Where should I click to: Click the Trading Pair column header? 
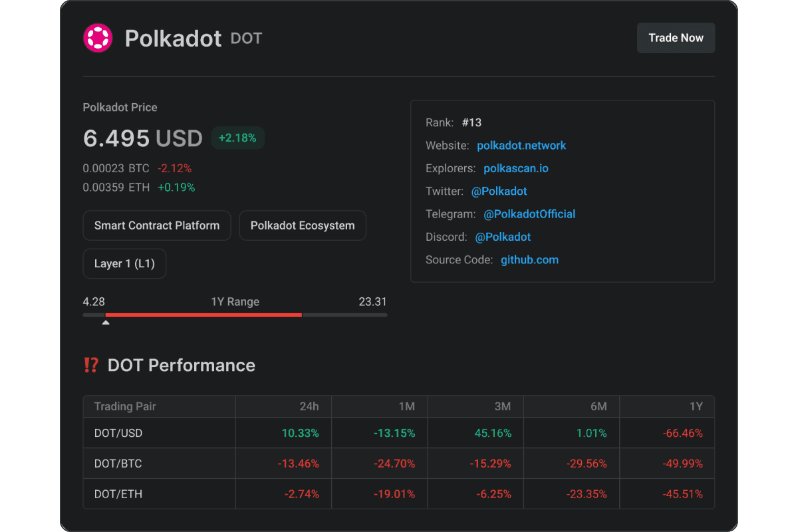(125, 406)
